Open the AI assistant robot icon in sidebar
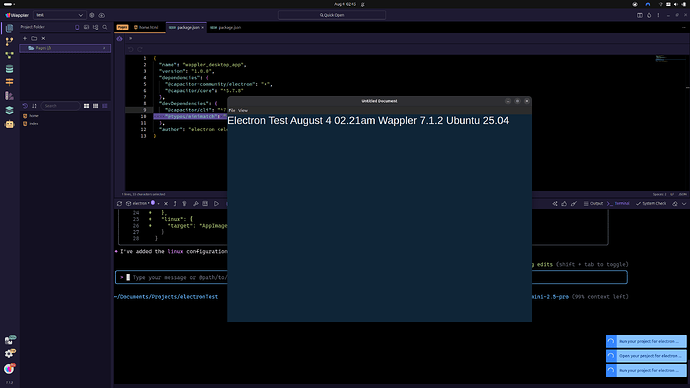Screen dimensions: 690x388 coord(9,124)
